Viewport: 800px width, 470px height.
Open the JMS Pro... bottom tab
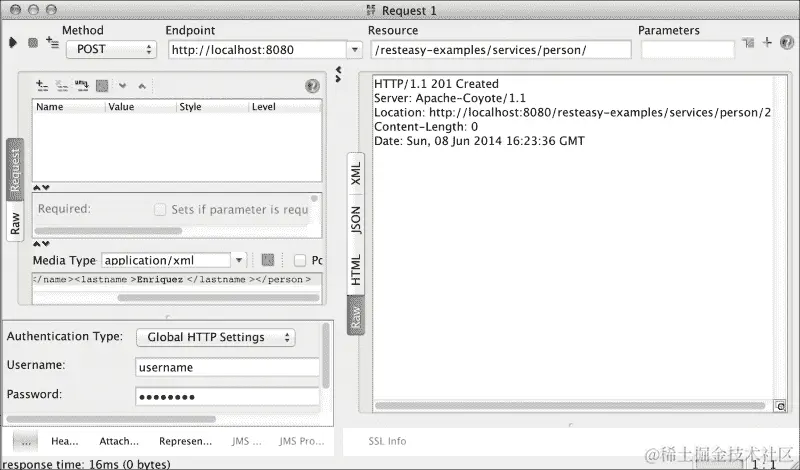pos(302,441)
